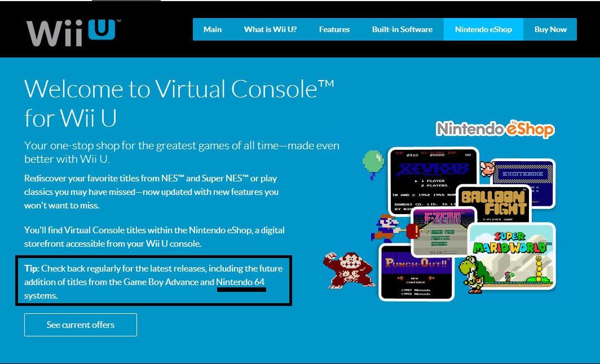This screenshot has width=600, height=364.
Task: Click the green balloon sprite
Action: [373, 163]
